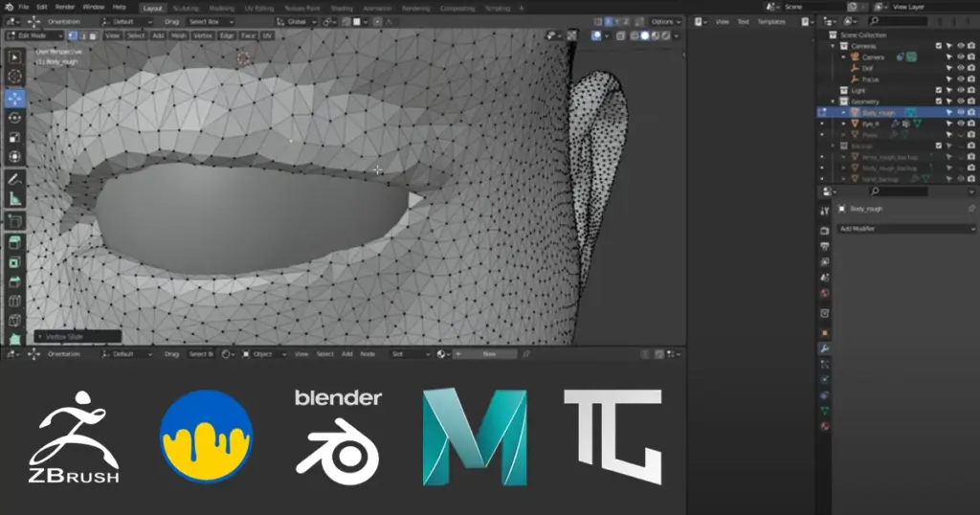
Task: Open the Select Box drag dropdown in top header
Action: (211, 21)
